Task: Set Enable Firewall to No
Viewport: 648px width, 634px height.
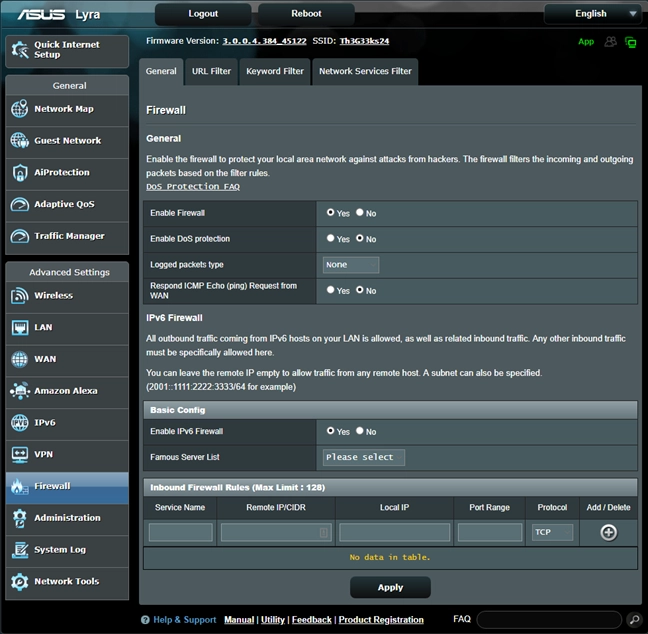Action: point(360,212)
